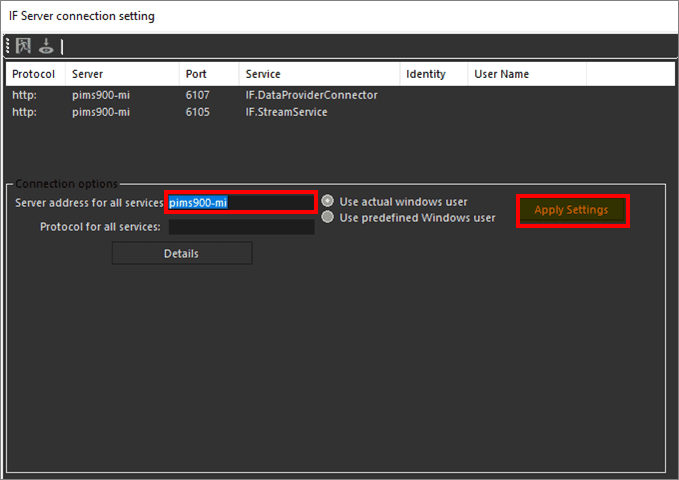Select 'Use actual windows user' radio button
679x480 pixels.
tap(327, 201)
